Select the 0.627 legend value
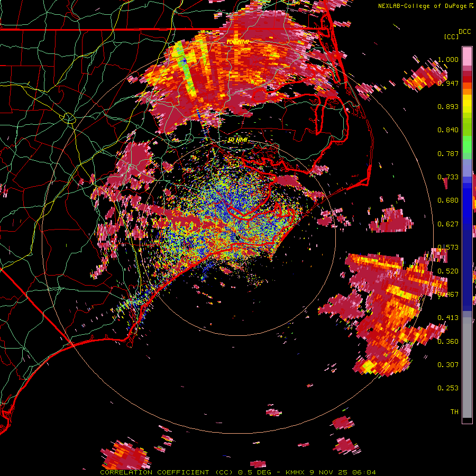The image size is (476, 476). pos(448,224)
